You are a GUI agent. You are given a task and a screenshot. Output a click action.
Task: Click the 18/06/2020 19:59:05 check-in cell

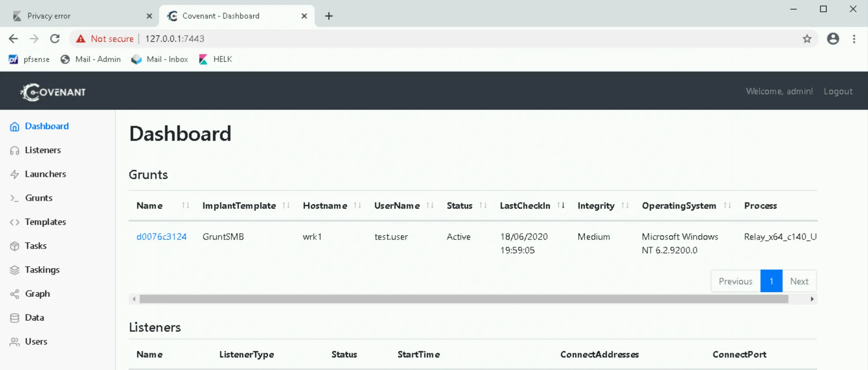click(x=524, y=243)
